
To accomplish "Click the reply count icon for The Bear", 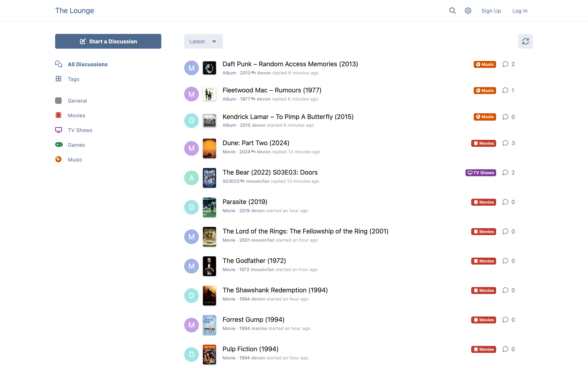I will click(505, 172).
